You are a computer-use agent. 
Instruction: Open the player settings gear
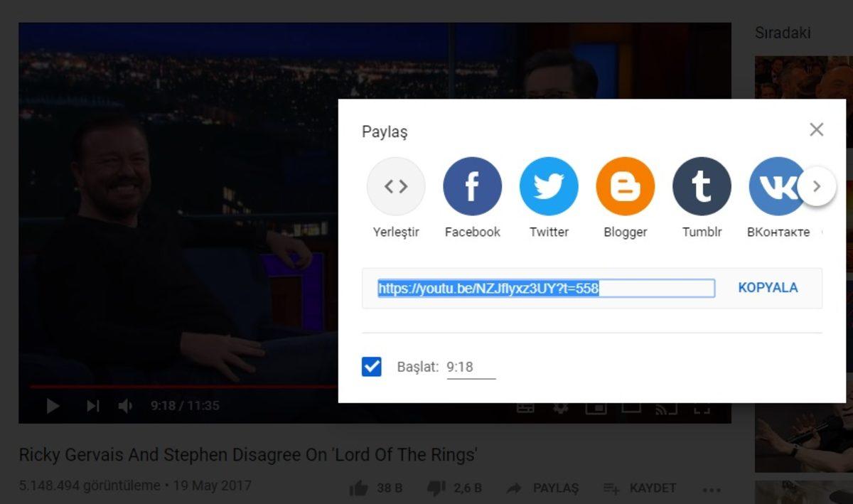[x=561, y=407]
